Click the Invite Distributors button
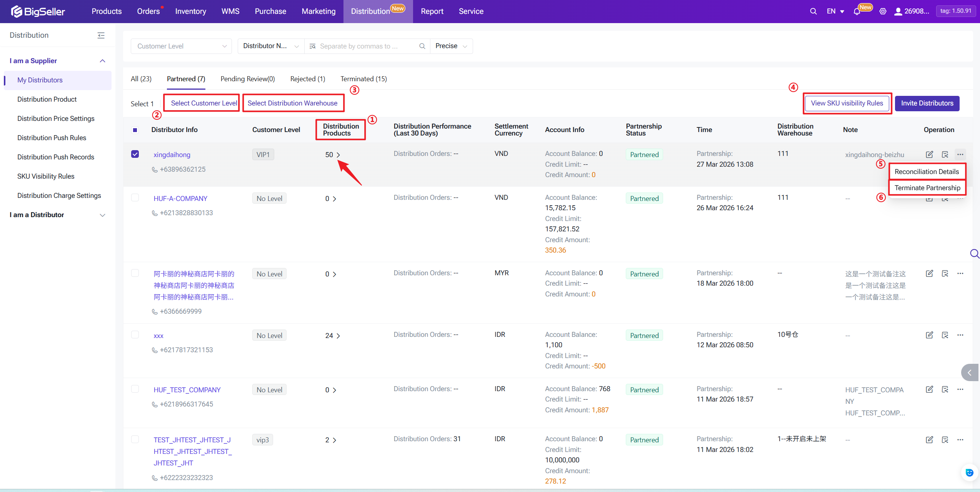Image resolution: width=980 pixels, height=492 pixels. (x=927, y=103)
